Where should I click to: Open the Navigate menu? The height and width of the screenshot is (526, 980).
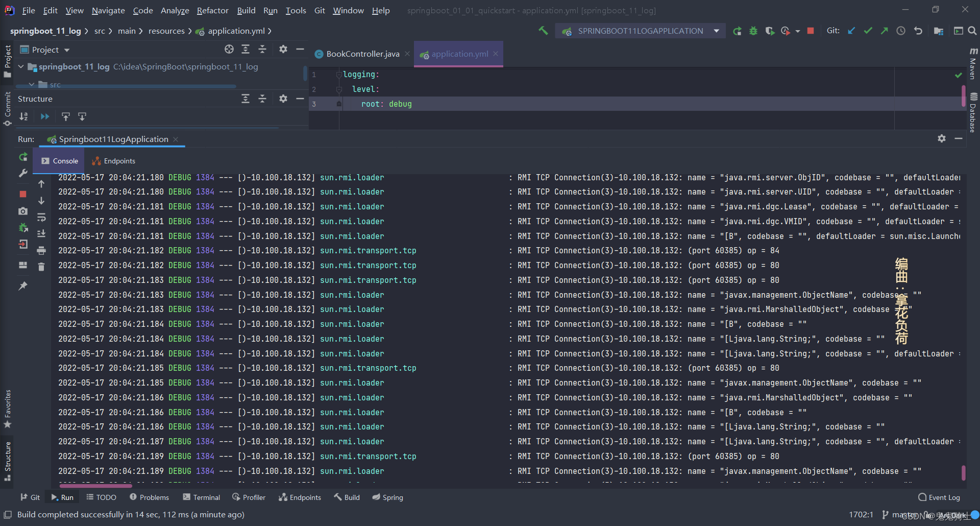tap(108, 10)
